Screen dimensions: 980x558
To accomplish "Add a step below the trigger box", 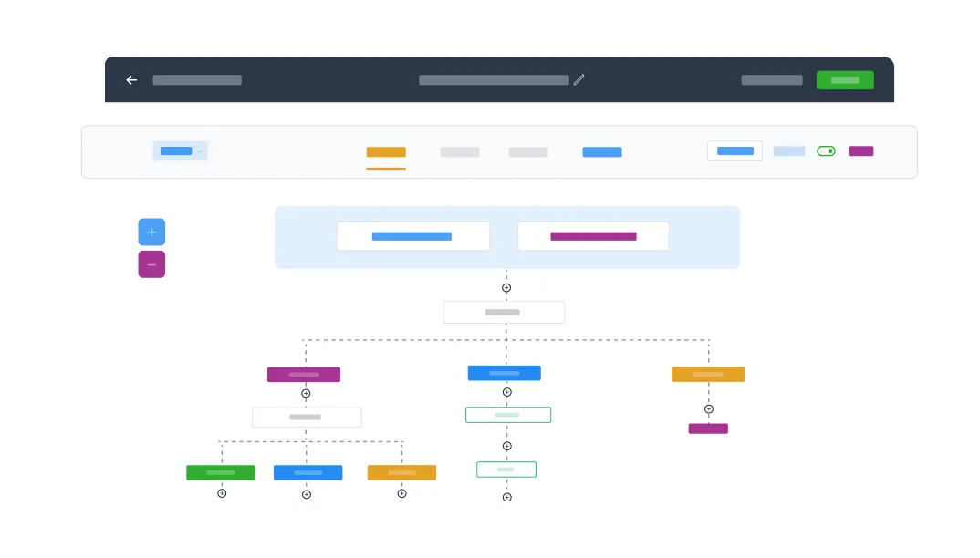I will [506, 288].
